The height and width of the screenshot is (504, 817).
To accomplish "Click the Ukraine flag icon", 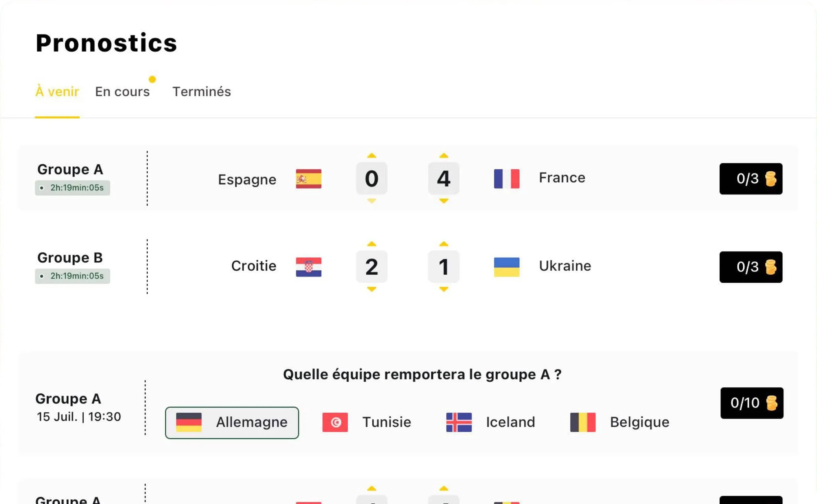I will tap(506, 266).
